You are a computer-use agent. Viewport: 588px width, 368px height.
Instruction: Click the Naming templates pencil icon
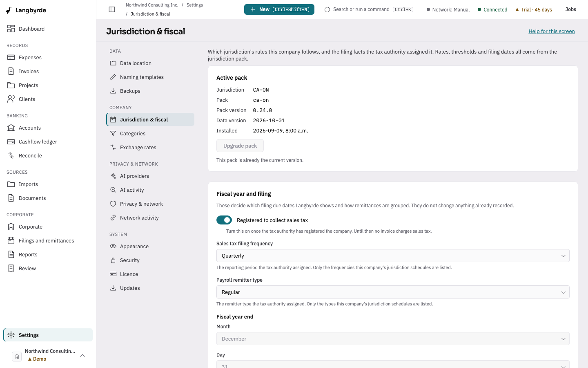[113, 77]
